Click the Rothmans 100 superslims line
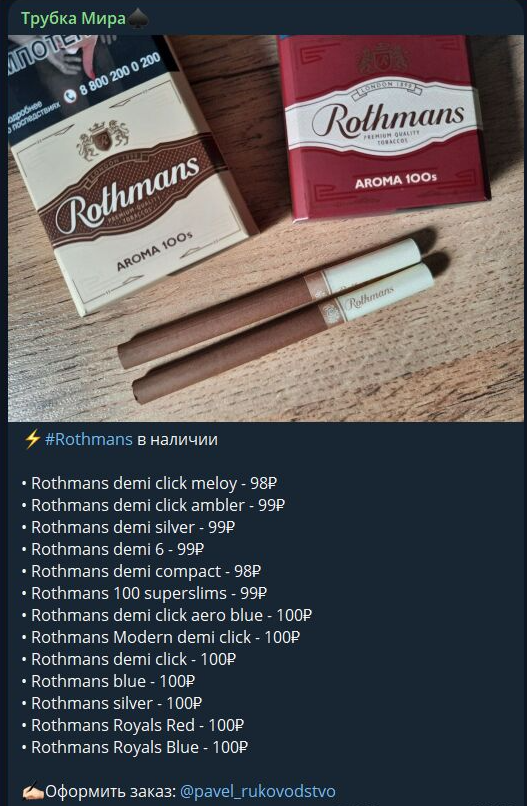 [x=144, y=594]
